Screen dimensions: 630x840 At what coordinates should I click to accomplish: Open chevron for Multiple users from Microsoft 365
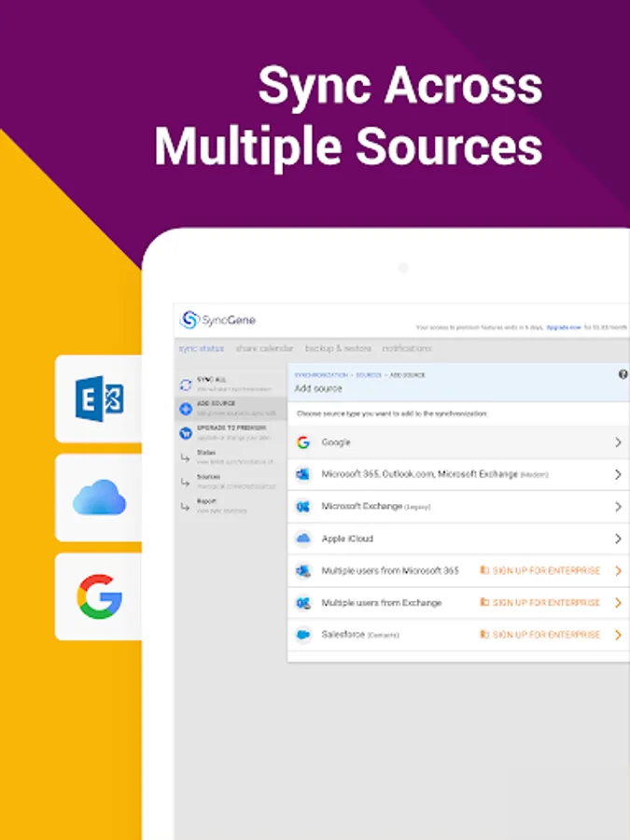(x=618, y=570)
